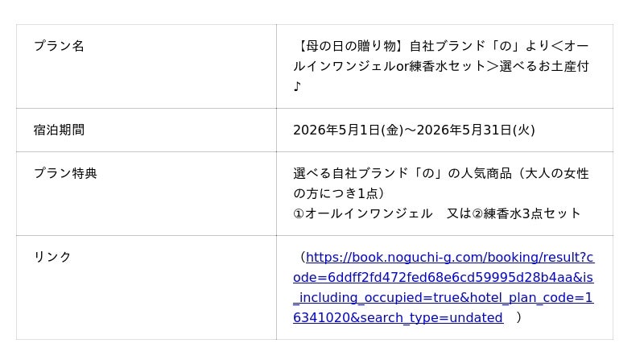
Task: Click the ♪ music note symbol
Action: (x=297, y=86)
